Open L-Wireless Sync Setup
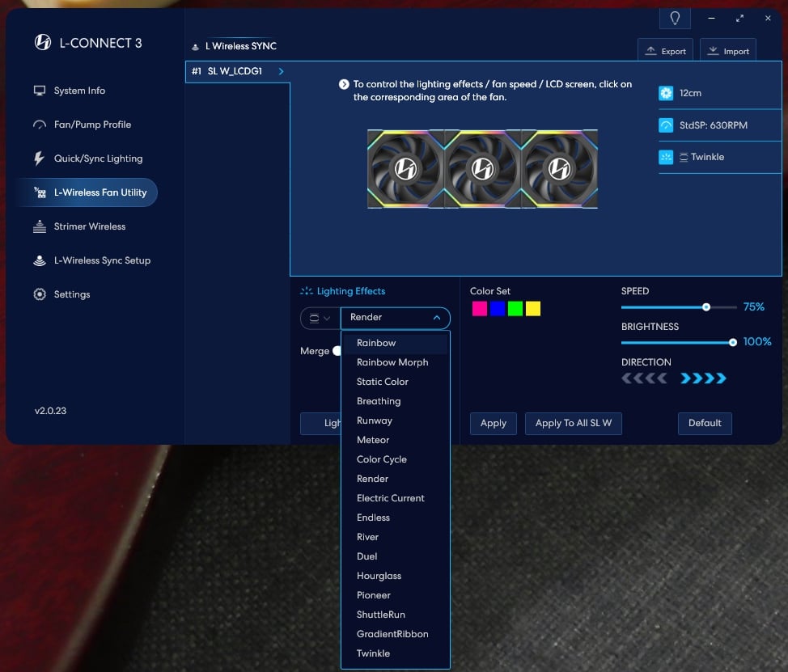Image resolution: width=788 pixels, height=672 pixels. tap(102, 260)
